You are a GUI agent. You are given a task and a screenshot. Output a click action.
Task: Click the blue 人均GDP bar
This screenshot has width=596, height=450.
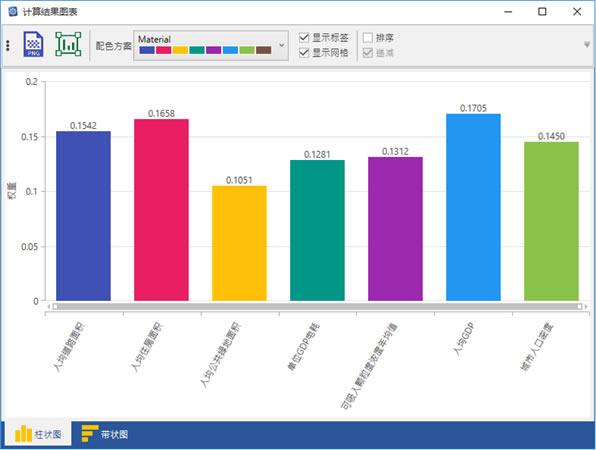click(x=473, y=207)
